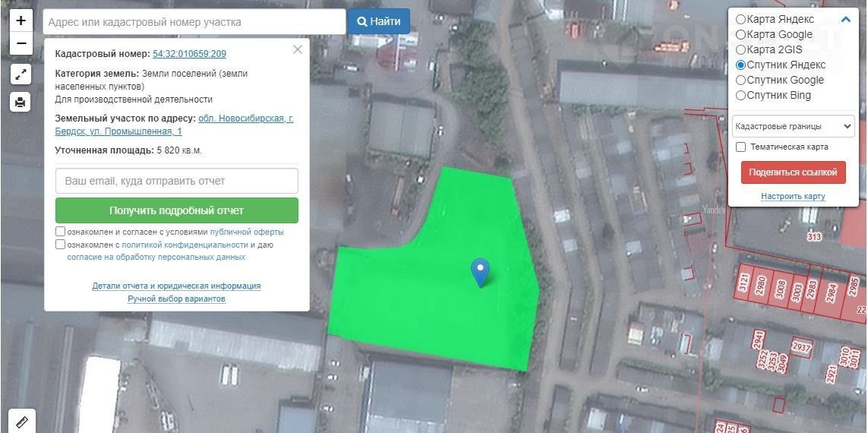This screenshot has width=868, height=433.
Task: Print the map with printer icon
Action: click(21, 102)
